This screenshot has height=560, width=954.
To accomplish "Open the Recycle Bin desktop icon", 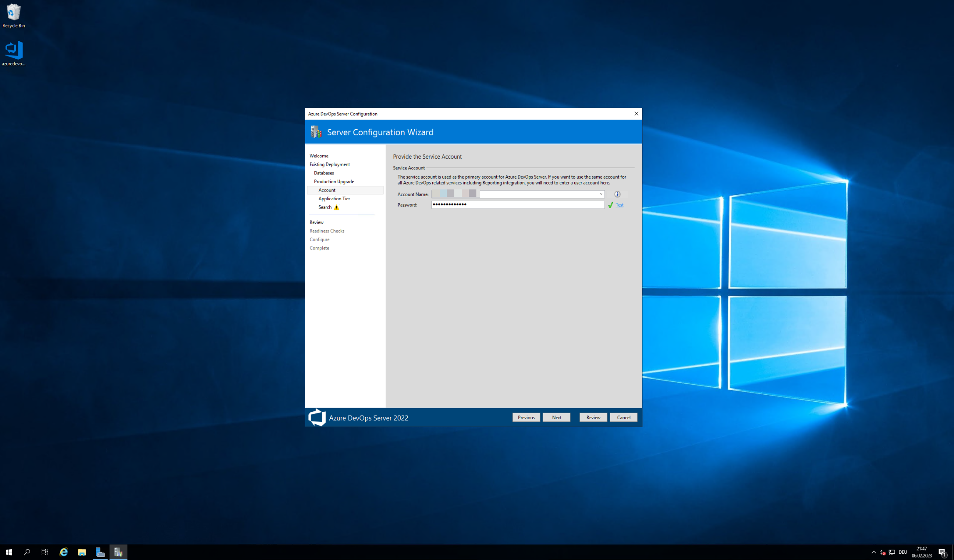I will coord(13,16).
